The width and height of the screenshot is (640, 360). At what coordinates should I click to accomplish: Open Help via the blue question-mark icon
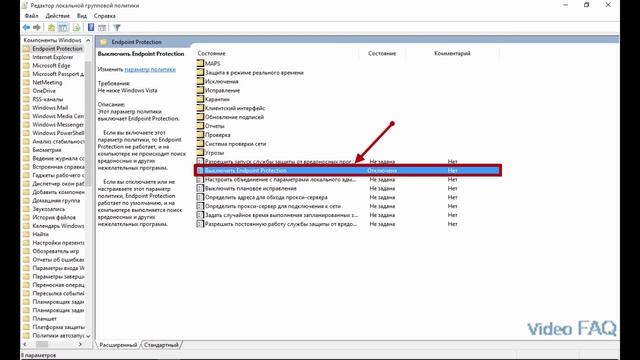pyautogui.click(x=91, y=28)
